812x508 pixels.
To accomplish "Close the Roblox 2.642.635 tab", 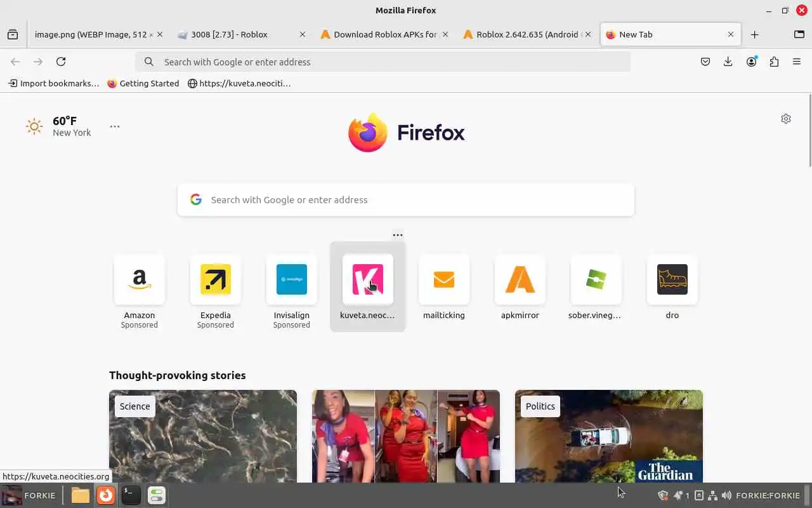I will click(x=588, y=35).
